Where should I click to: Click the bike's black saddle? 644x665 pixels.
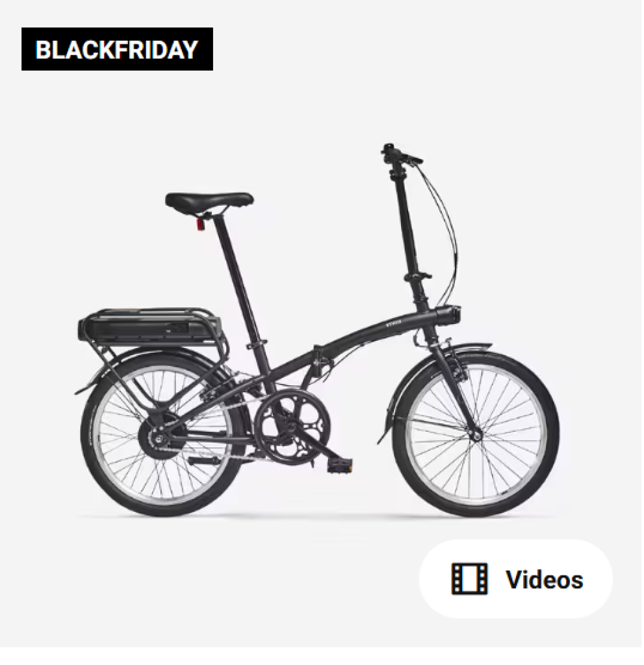[x=209, y=200]
